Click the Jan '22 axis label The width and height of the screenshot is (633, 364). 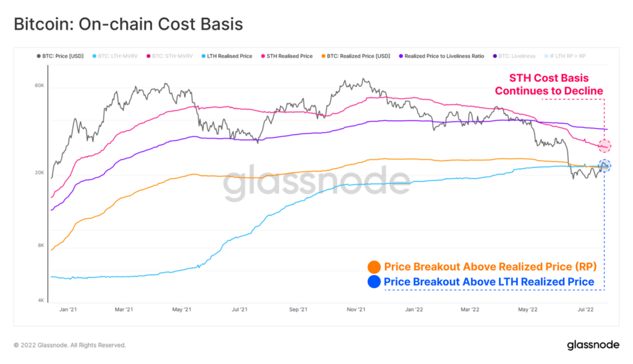point(414,310)
